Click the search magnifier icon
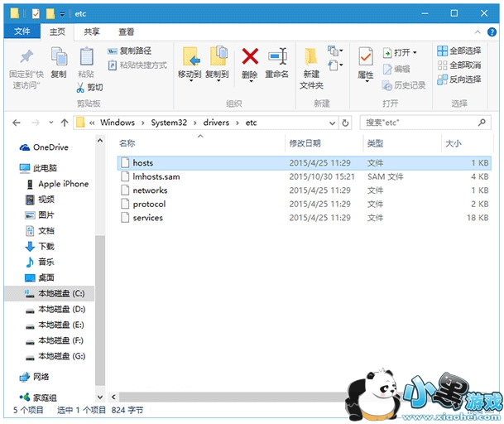This screenshot has height=424, width=504. [482, 123]
